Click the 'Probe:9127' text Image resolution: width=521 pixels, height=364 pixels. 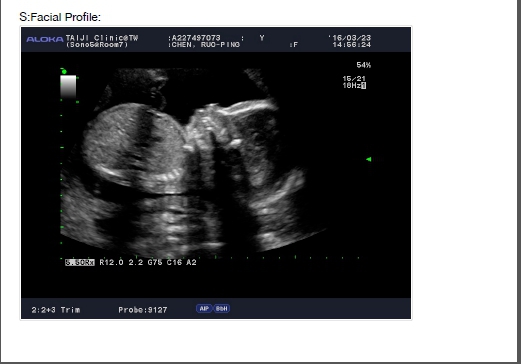pyautogui.click(x=143, y=310)
